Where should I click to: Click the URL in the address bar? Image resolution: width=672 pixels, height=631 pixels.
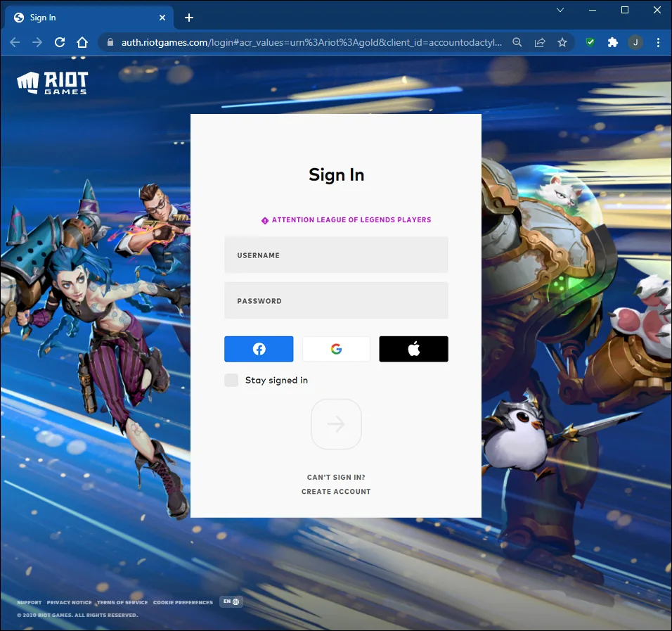311,42
